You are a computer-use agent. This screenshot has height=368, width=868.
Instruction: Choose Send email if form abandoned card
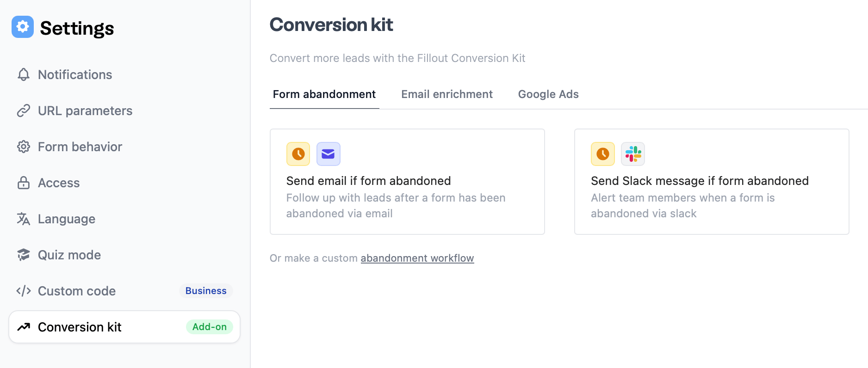(x=407, y=182)
